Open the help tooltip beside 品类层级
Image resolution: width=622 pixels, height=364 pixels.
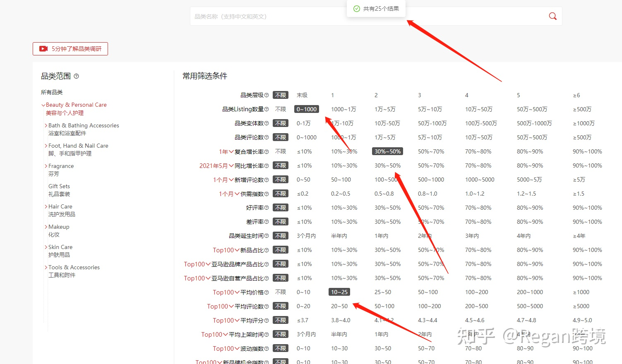267,95
